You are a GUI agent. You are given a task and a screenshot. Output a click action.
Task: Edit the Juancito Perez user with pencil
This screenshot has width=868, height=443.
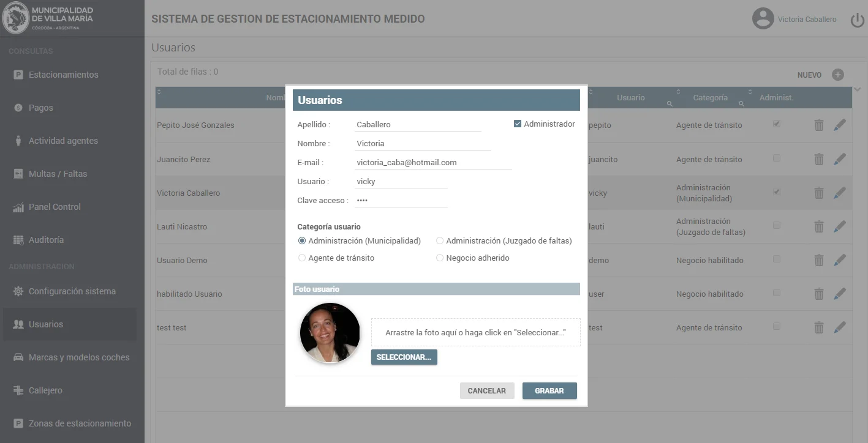click(839, 159)
